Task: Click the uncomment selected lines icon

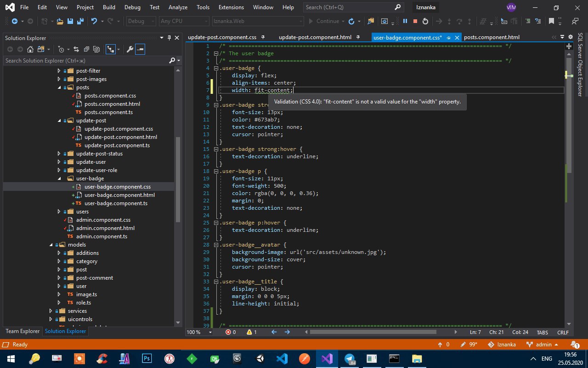Action: pos(538,21)
